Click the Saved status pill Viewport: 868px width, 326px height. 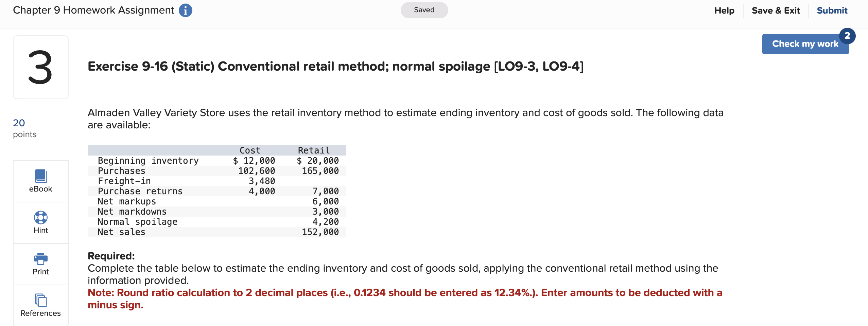[424, 10]
